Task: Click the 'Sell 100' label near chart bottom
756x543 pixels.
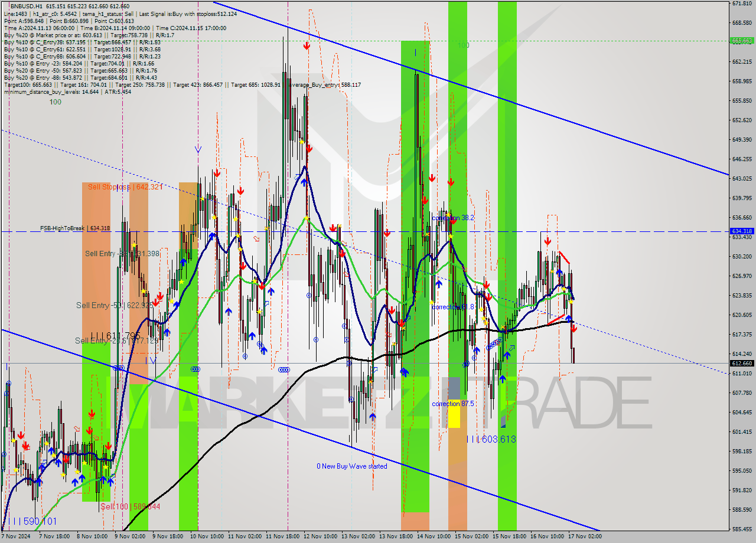Action: (x=130, y=506)
